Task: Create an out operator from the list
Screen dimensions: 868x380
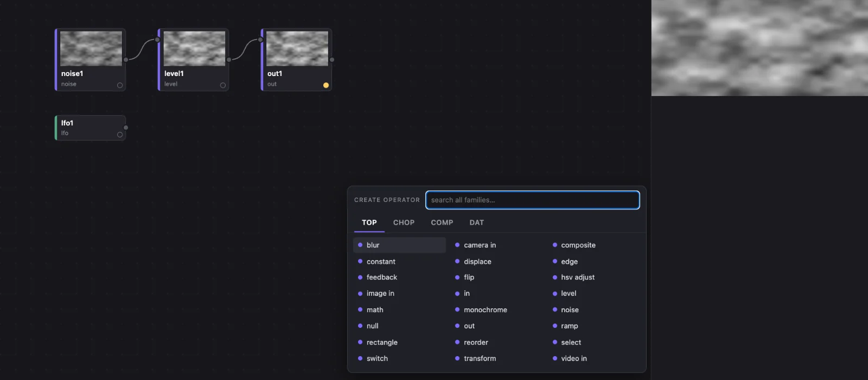Action: (497, 326)
